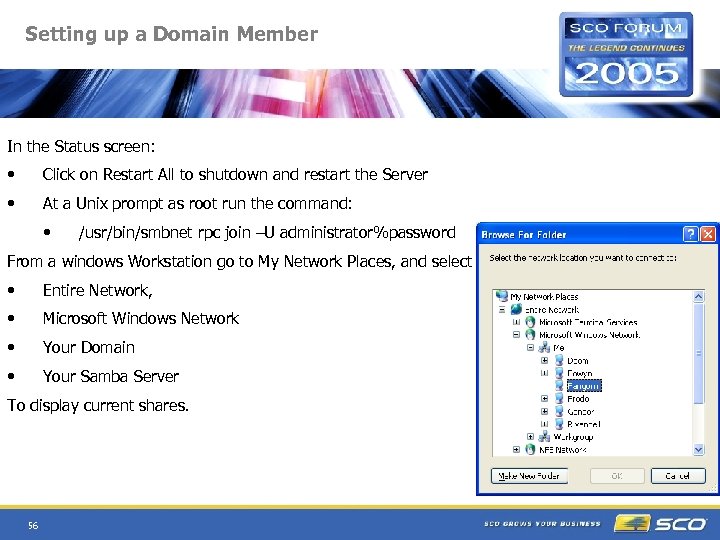
Task: Click the Microsoft Terminal Services network icon
Action: coord(530,322)
